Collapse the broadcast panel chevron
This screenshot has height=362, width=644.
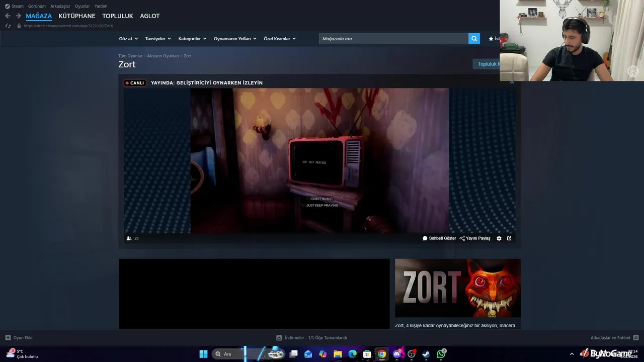coord(512,82)
